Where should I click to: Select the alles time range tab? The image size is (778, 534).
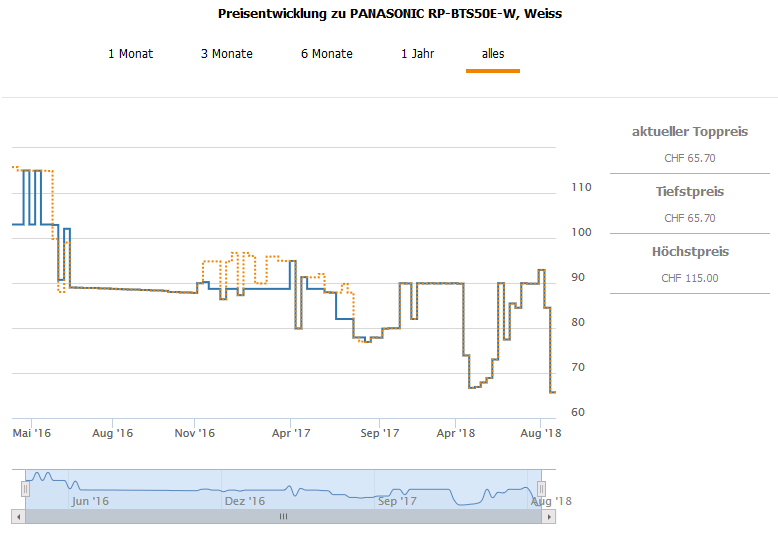point(493,54)
